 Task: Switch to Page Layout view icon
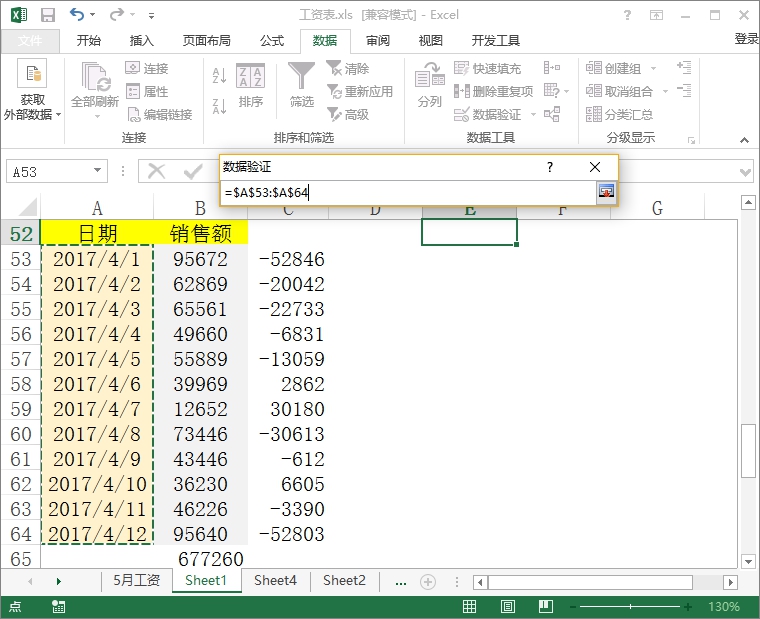pyautogui.click(x=507, y=606)
